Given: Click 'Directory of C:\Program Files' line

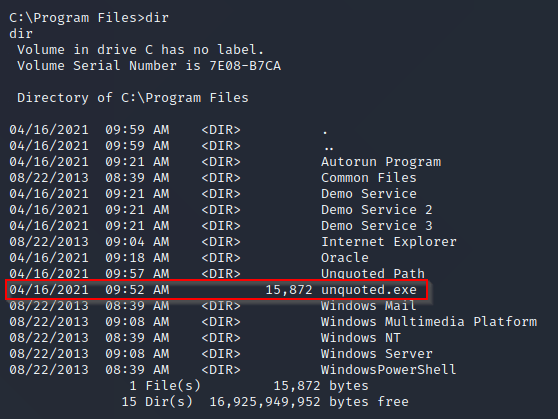Looking at the screenshot, I should coord(133,98).
